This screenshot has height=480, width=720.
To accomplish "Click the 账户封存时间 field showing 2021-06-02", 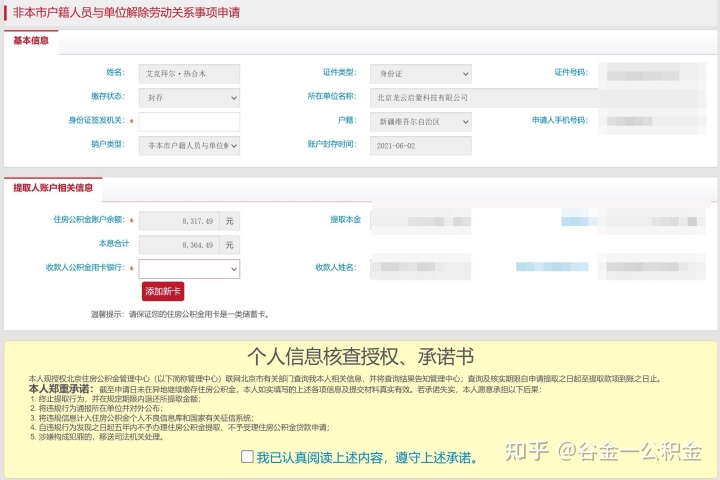I will tap(419, 145).
